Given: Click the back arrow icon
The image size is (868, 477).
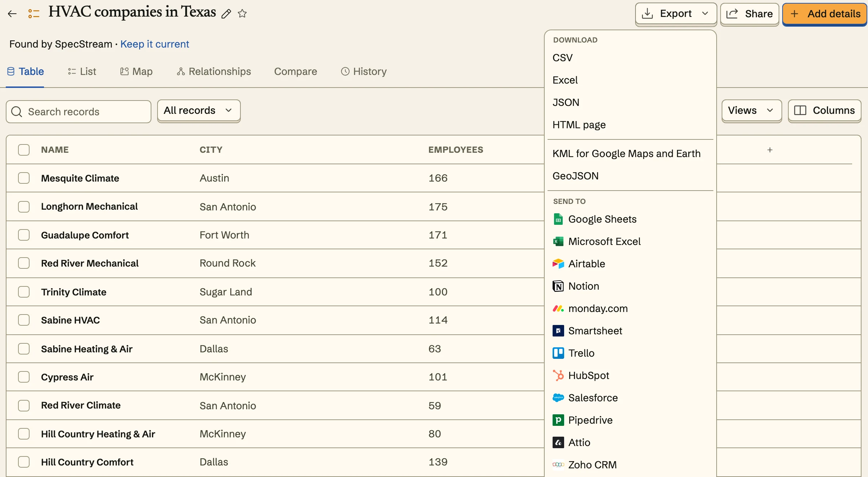Looking at the screenshot, I should tap(12, 14).
